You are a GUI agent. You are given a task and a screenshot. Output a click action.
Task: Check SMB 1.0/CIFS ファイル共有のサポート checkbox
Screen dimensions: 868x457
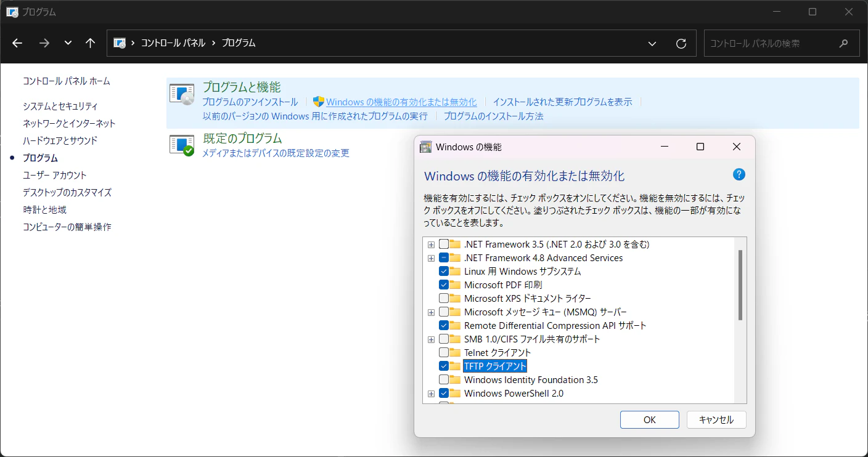(x=444, y=339)
